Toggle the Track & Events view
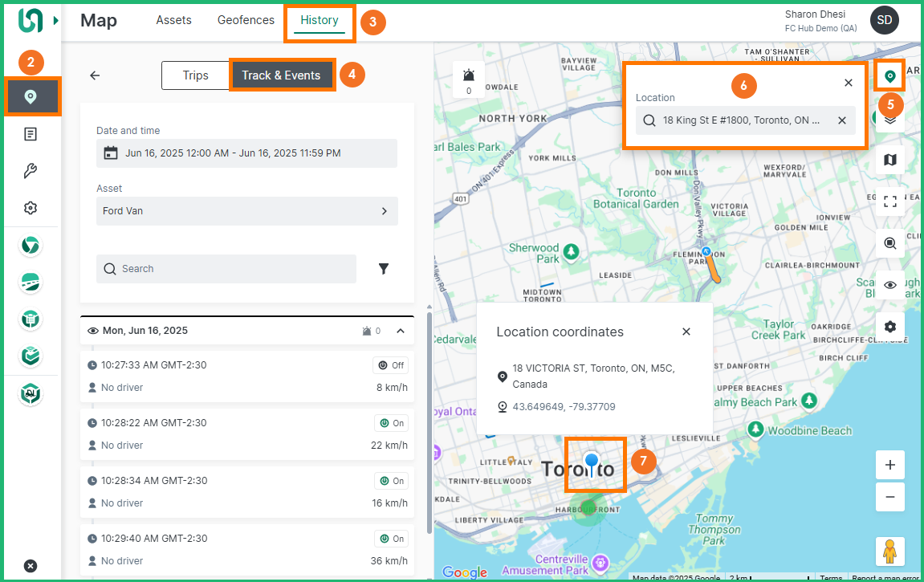 pos(281,75)
